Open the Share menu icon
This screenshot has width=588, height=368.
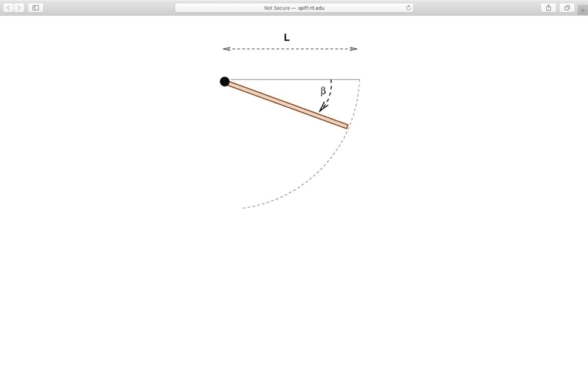(548, 8)
